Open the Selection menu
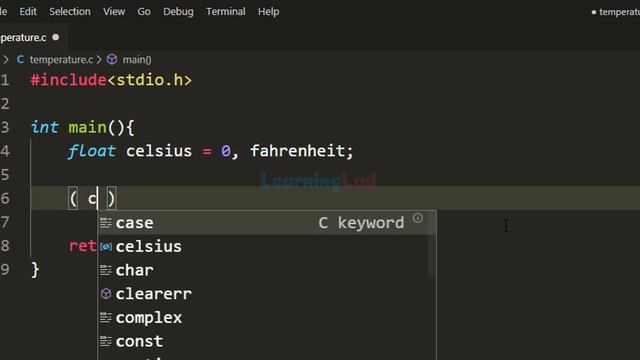Screen dimensions: 640x360 (70, 11)
